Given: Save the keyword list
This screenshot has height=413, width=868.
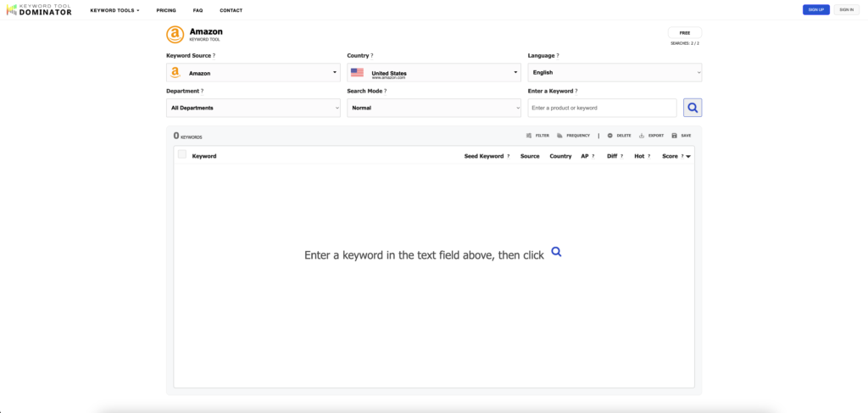Looking at the screenshot, I should (x=682, y=136).
